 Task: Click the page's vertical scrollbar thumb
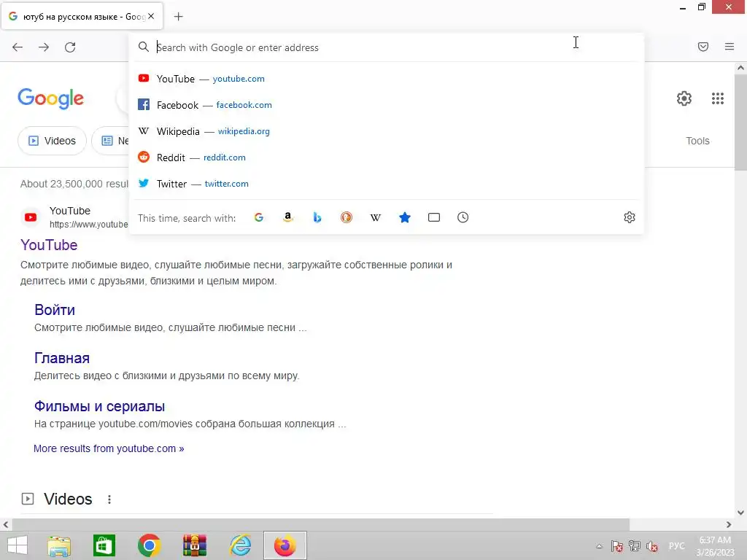click(740, 122)
